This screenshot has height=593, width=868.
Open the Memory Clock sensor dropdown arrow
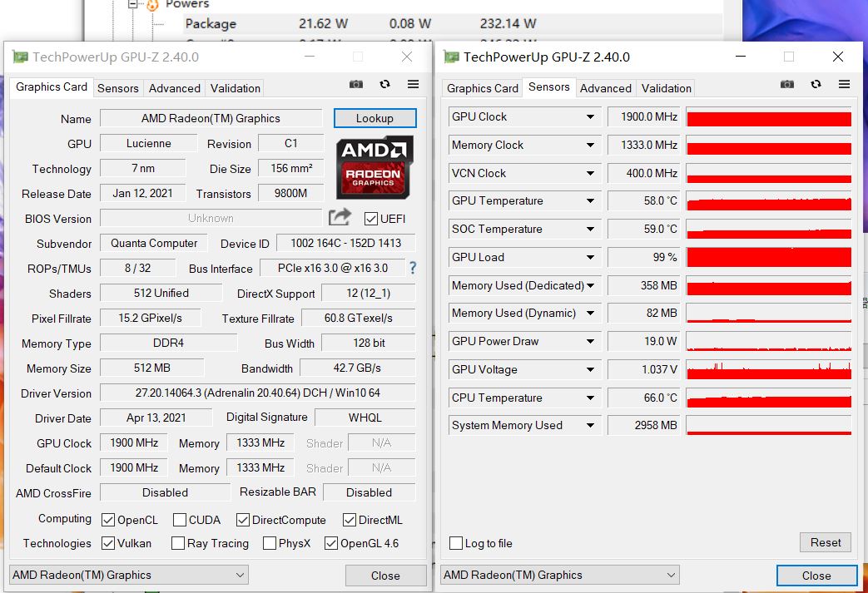(591, 145)
